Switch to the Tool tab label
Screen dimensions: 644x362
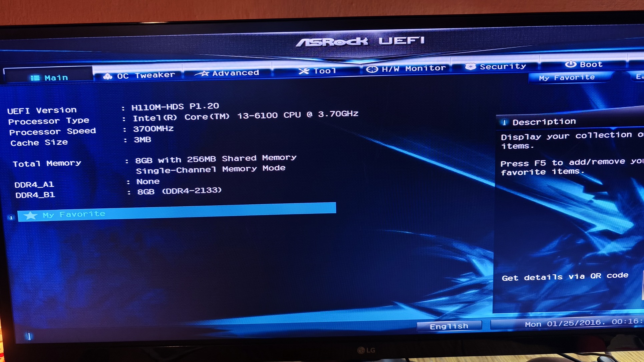click(x=324, y=71)
